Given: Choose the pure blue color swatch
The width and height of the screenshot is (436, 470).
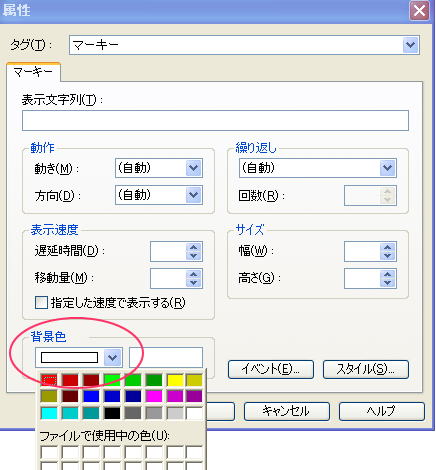Looking at the screenshot, I should tap(91, 396).
